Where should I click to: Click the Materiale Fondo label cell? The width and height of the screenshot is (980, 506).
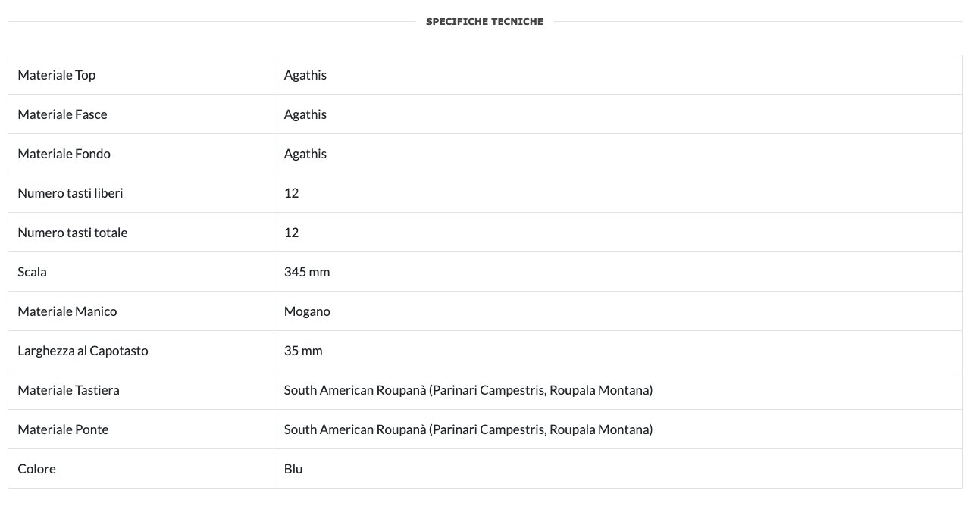pyautogui.click(x=64, y=154)
